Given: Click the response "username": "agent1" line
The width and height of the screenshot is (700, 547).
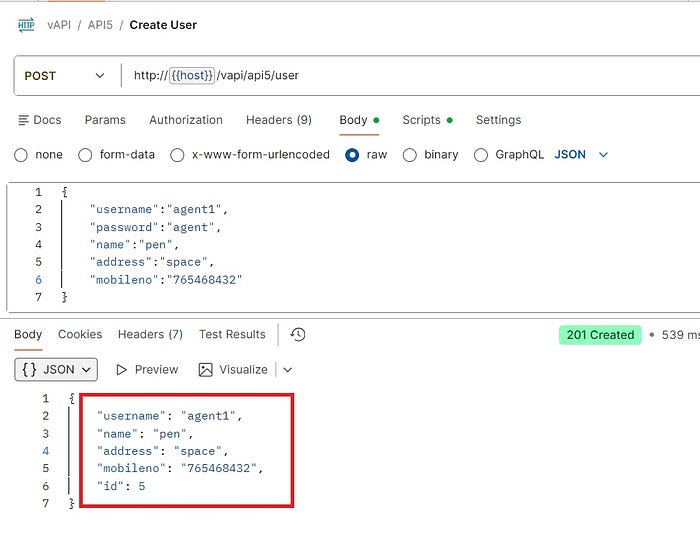Looking at the screenshot, I should tap(170, 416).
